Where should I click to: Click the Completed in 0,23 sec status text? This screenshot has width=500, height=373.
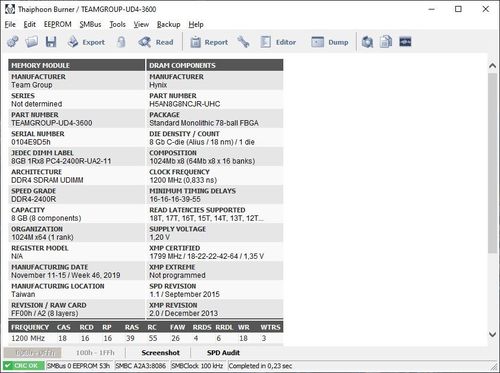tap(260, 366)
